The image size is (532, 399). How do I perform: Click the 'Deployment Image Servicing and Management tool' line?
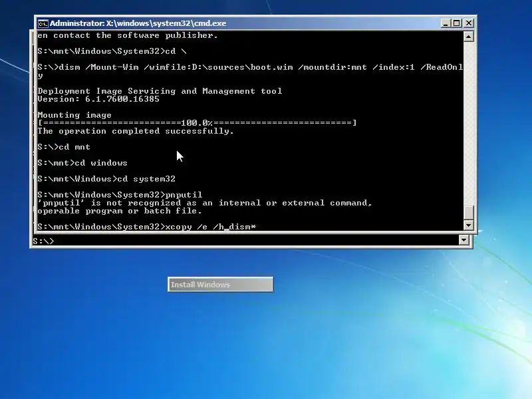(x=160, y=91)
